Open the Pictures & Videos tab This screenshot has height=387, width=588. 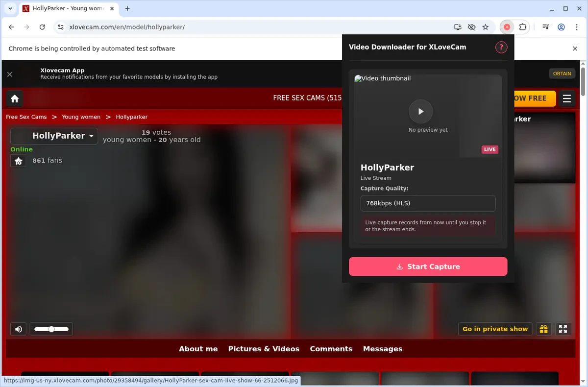[x=264, y=349]
